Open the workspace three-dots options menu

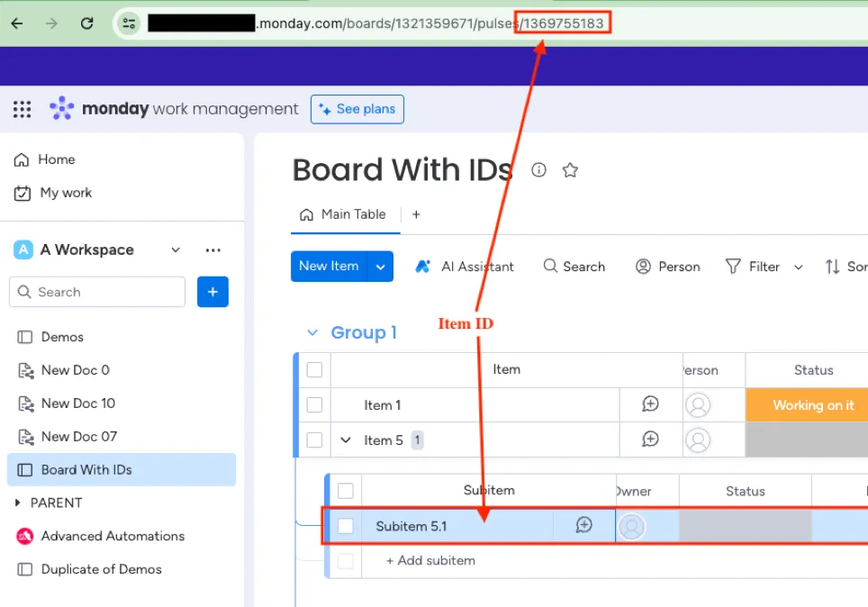tap(213, 249)
